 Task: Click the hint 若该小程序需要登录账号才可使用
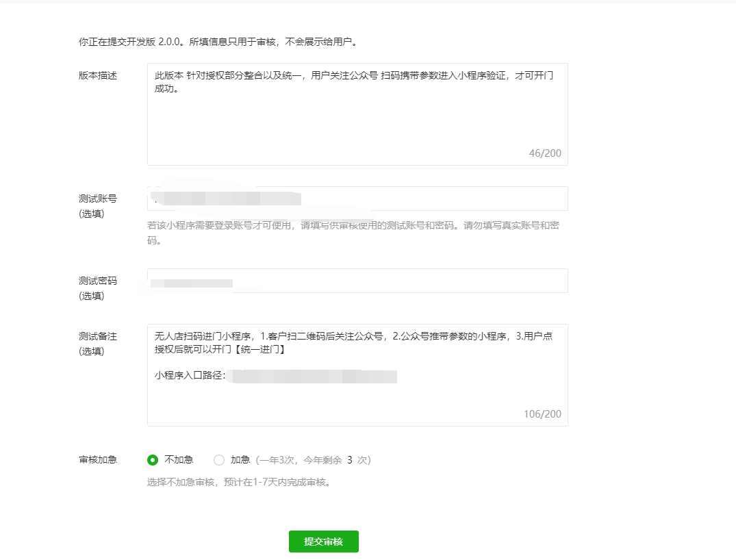(x=353, y=233)
